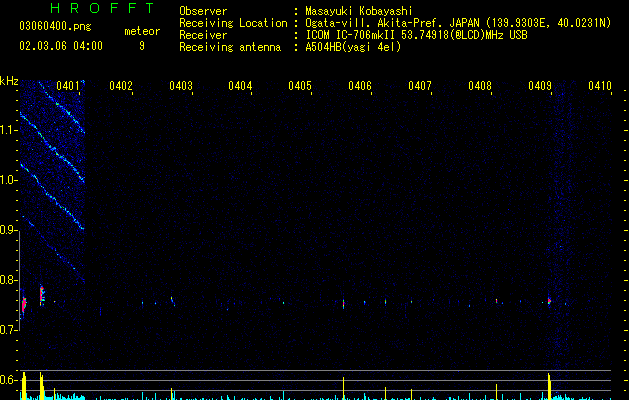The height and width of the screenshot is (400, 629).
Task: Click the Observer label
Action: point(203,11)
